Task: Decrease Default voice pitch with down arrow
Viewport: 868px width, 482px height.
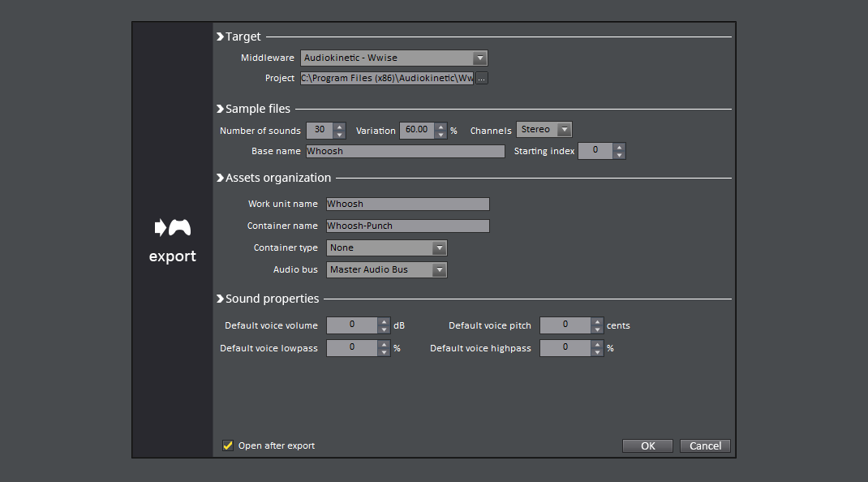Action: [597, 329]
